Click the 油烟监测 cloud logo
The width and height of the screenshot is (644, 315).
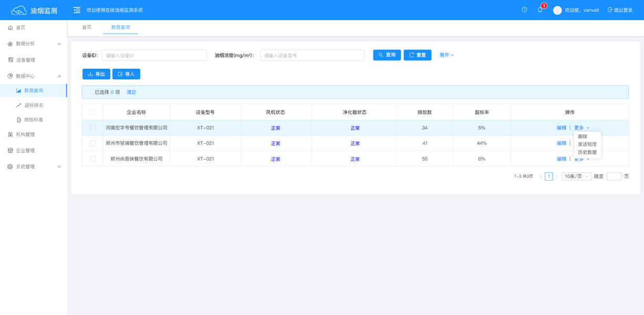pyautogui.click(x=19, y=10)
